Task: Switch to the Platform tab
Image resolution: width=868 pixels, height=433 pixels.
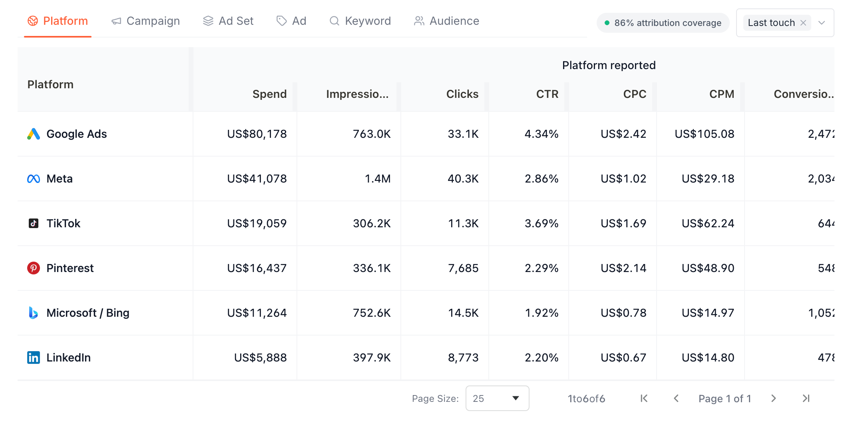Action: [58, 21]
